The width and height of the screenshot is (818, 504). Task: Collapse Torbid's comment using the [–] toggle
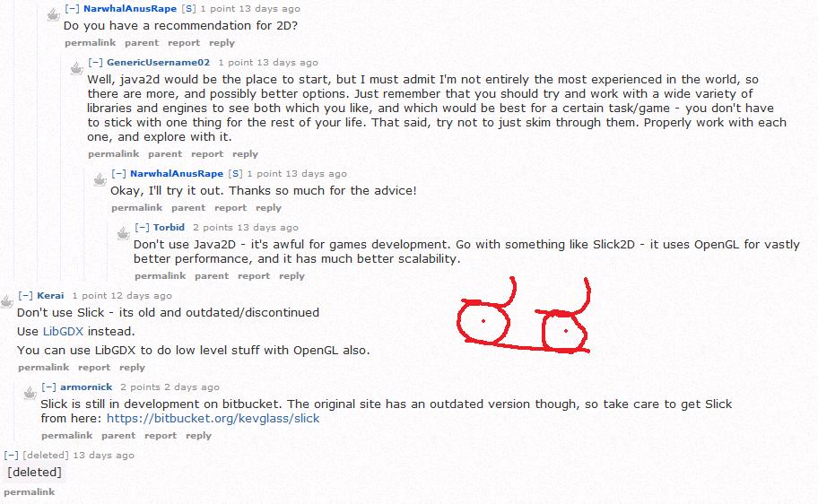(142, 228)
